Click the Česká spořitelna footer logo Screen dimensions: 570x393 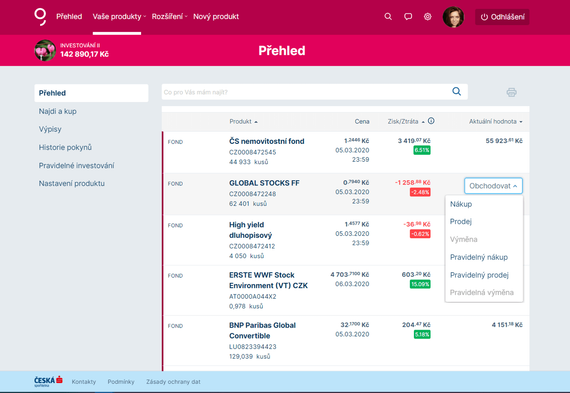pos(48,381)
